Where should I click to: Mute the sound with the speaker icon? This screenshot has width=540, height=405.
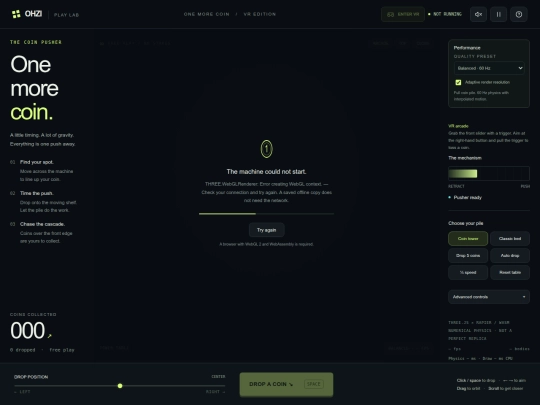coord(478,14)
